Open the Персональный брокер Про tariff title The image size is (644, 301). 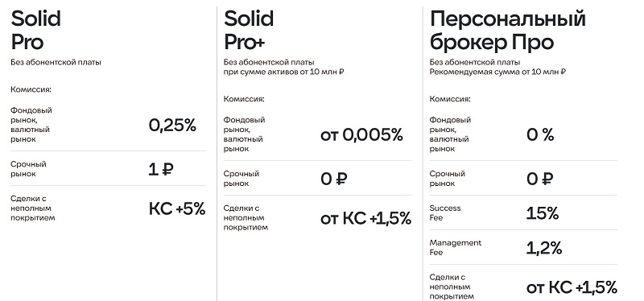pos(508,31)
